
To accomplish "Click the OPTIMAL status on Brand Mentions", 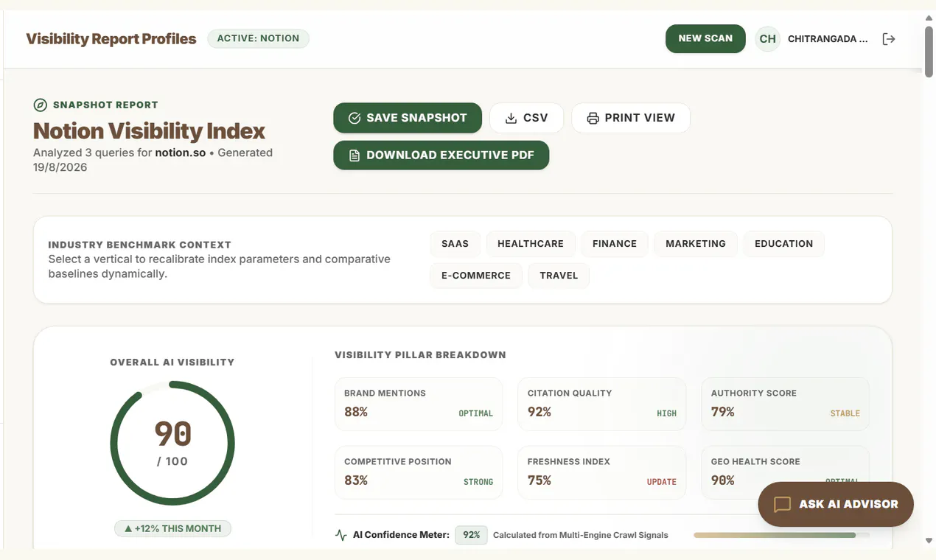I will tap(475, 413).
